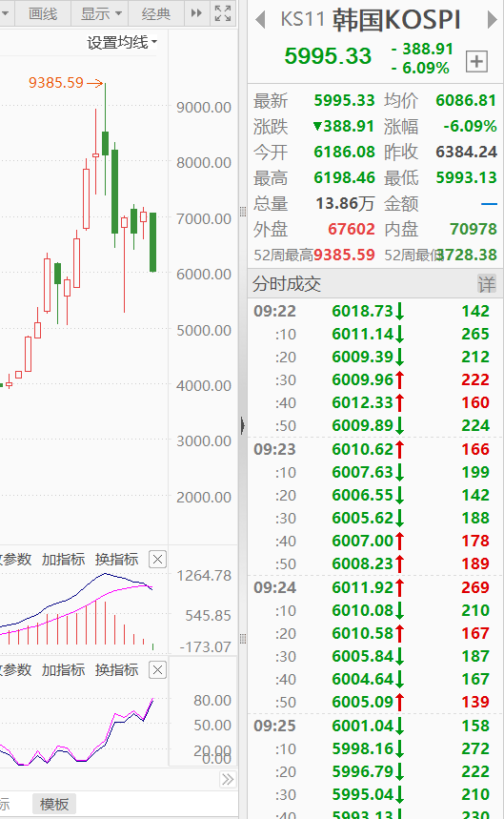Screen dimensions: 504x819
Task: Click the 内盘 value 70978
Action: coord(474,229)
